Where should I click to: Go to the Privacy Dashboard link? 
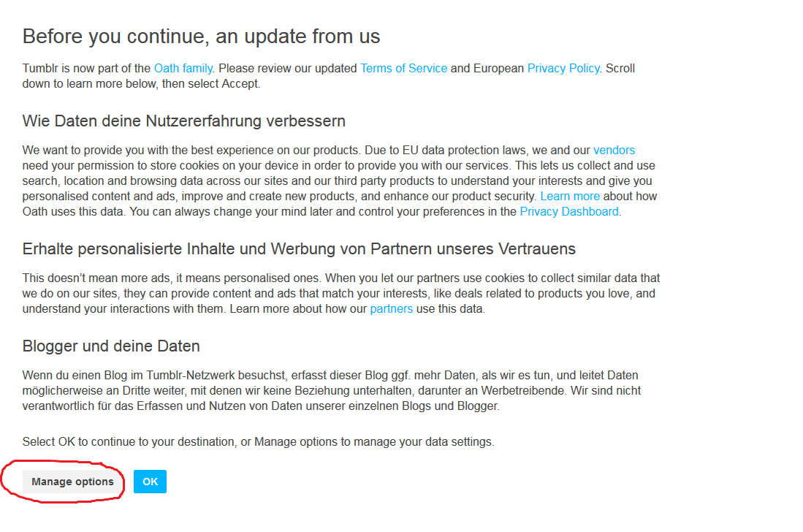click(569, 212)
